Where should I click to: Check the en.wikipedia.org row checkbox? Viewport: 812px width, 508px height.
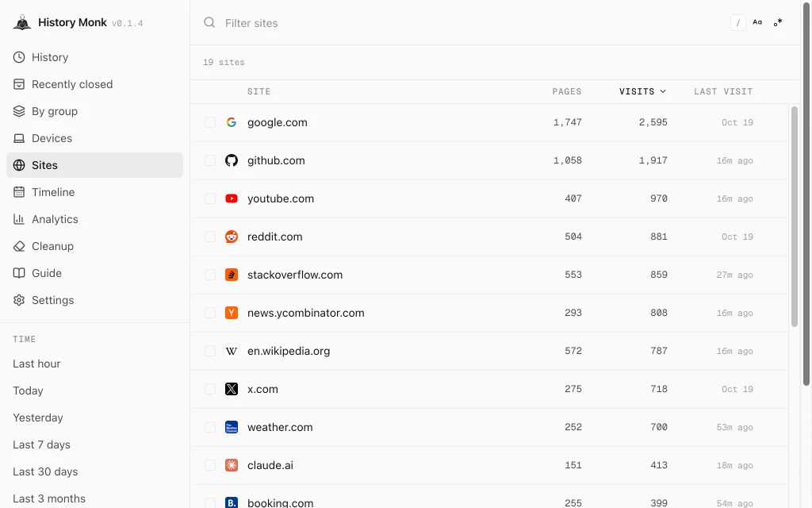coord(209,351)
